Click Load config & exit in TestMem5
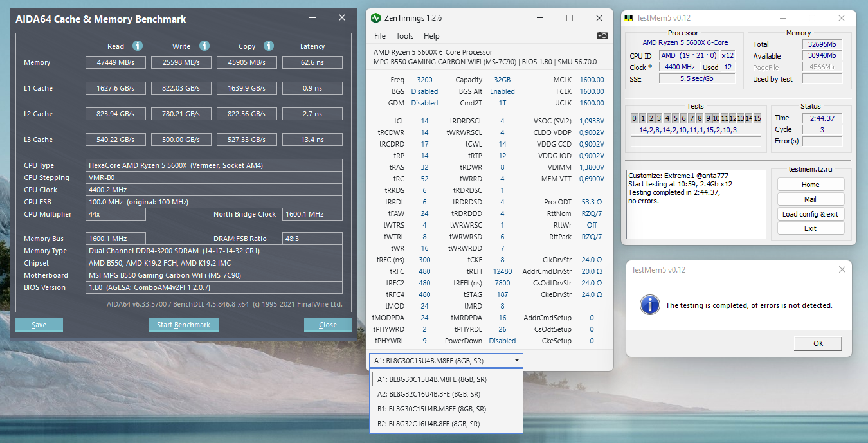The image size is (868, 443). pos(810,214)
